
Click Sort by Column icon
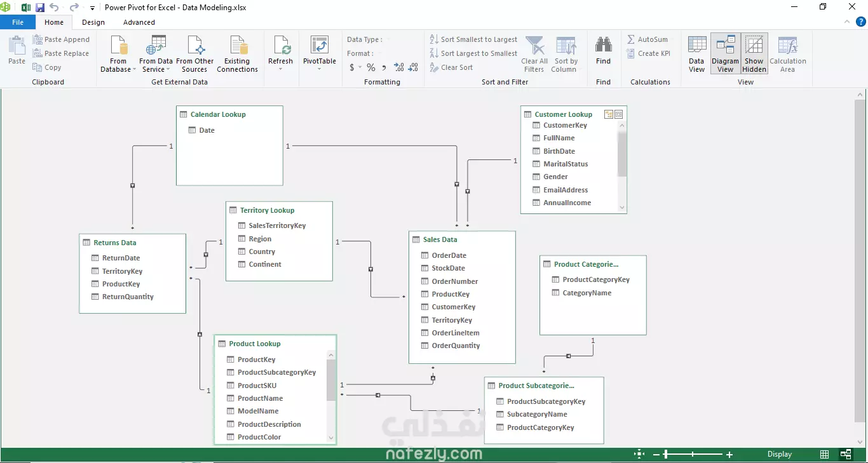point(566,46)
